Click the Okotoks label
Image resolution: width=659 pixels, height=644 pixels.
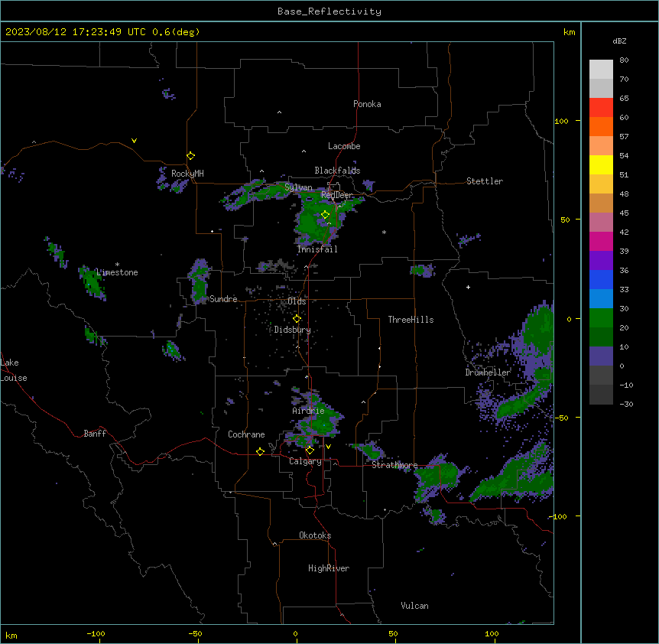point(315,535)
